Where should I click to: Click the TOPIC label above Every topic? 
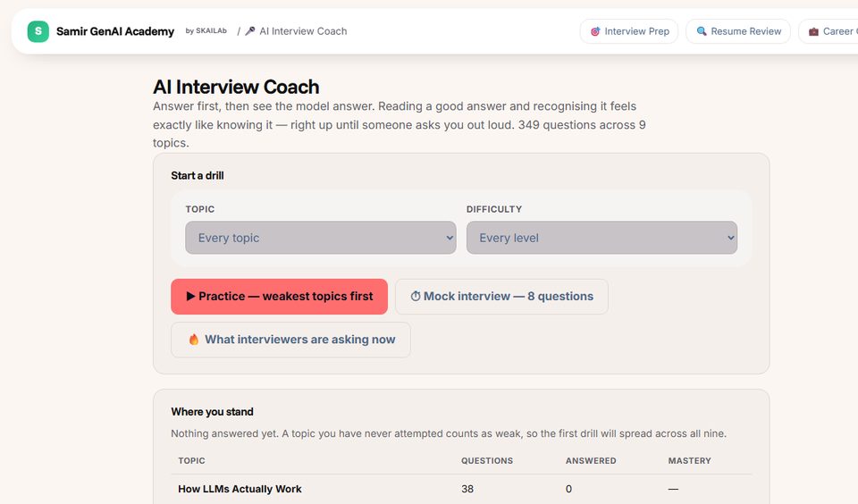[x=199, y=209]
